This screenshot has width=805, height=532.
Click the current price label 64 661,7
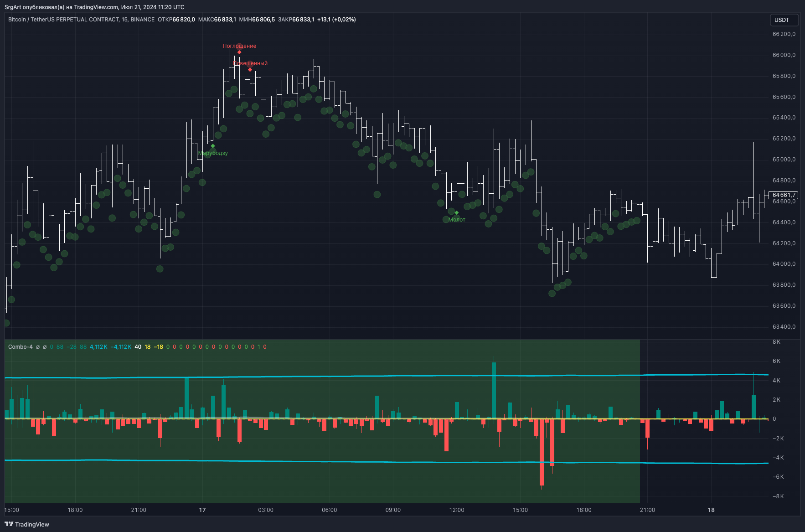point(784,195)
